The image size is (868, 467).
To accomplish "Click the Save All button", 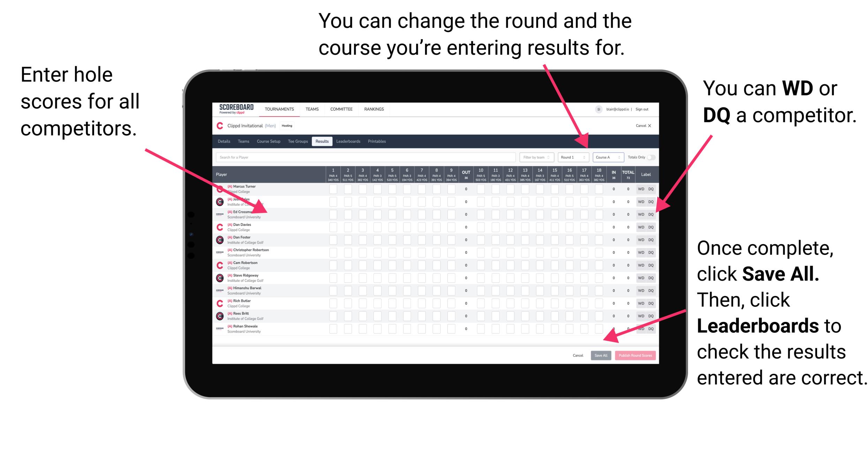I will [x=601, y=355].
